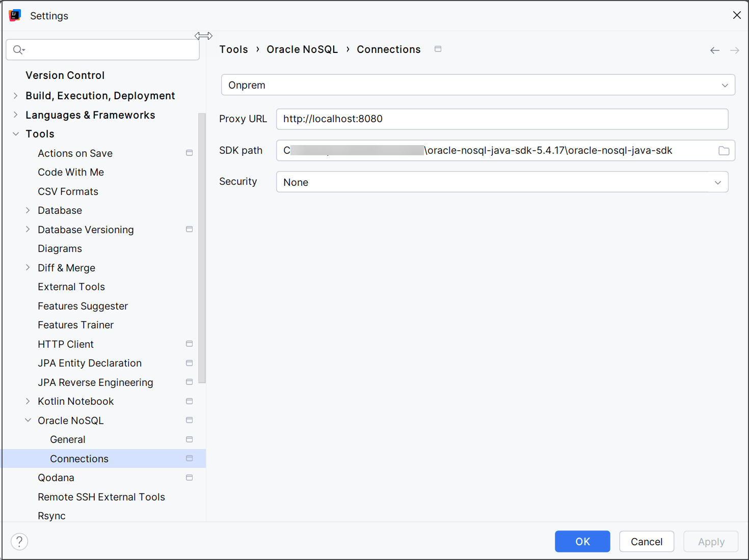Open the Security dropdown showing None
This screenshot has height=560, width=749.
point(717,182)
